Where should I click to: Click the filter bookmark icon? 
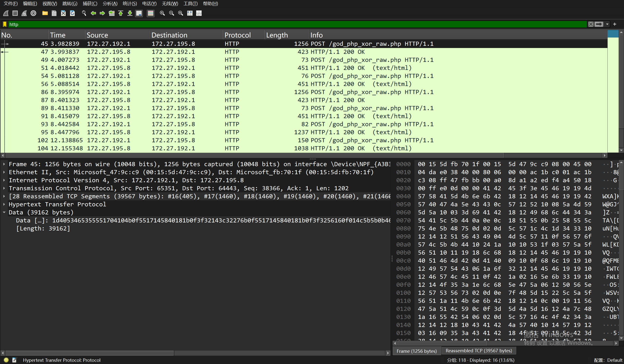click(5, 24)
